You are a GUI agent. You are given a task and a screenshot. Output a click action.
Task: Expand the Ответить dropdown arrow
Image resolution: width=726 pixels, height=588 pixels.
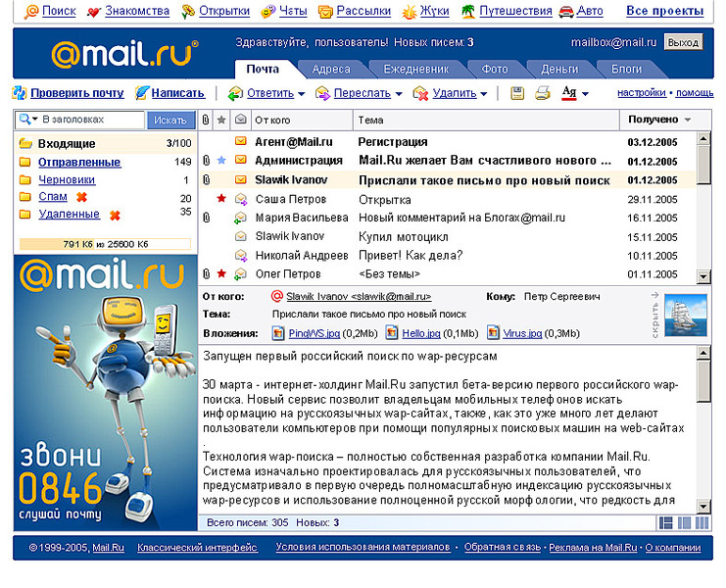click(x=301, y=94)
